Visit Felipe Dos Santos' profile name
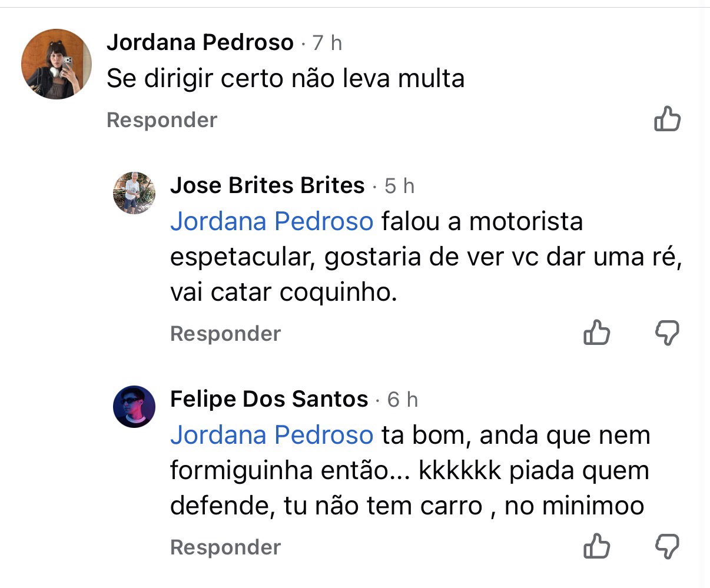This screenshot has width=710, height=588. (269, 399)
